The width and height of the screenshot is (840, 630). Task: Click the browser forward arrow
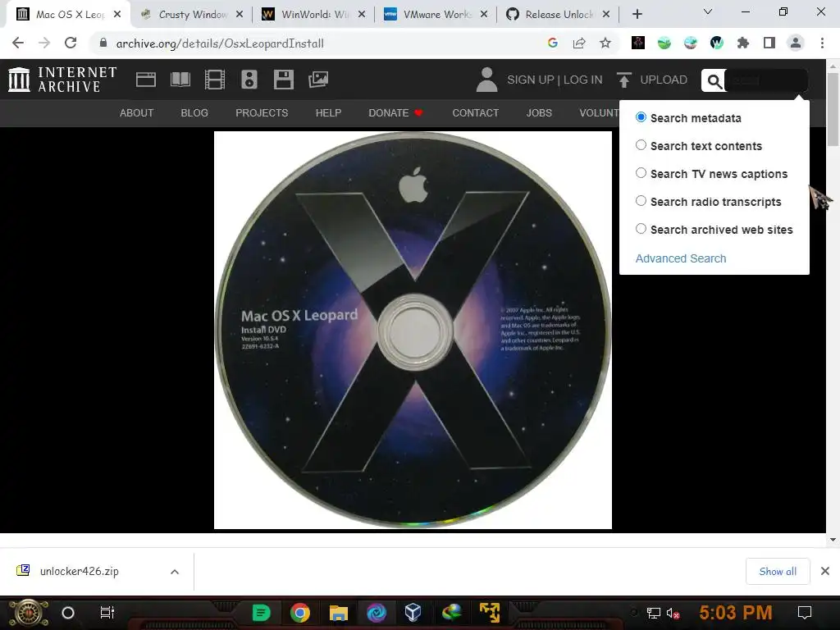click(x=44, y=43)
